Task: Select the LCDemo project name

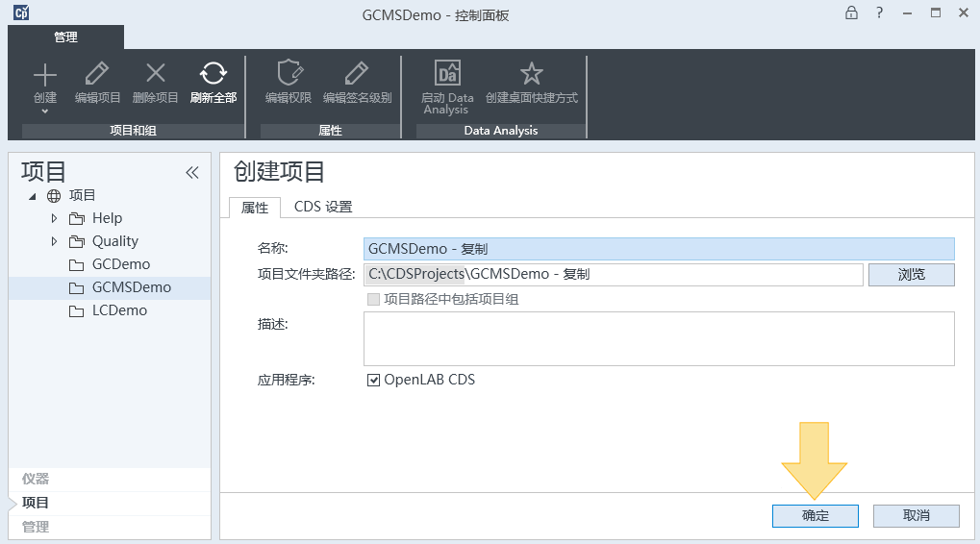Action: 120,311
